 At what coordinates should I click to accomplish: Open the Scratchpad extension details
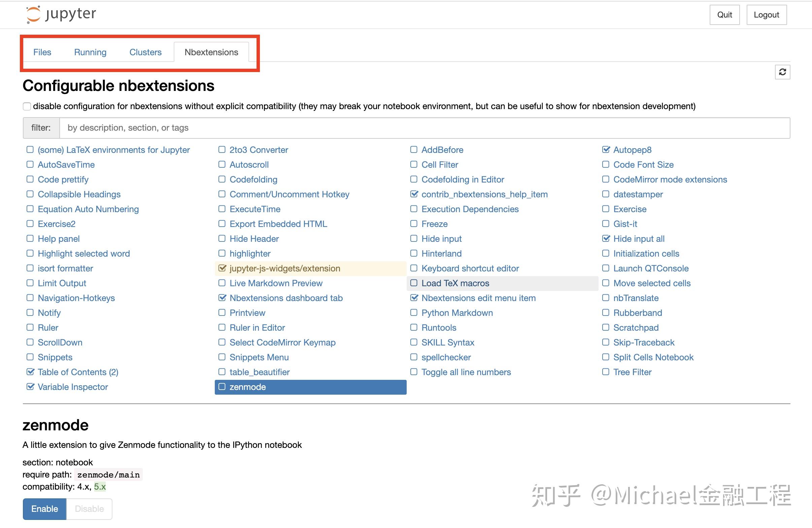(x=636, y=328)
